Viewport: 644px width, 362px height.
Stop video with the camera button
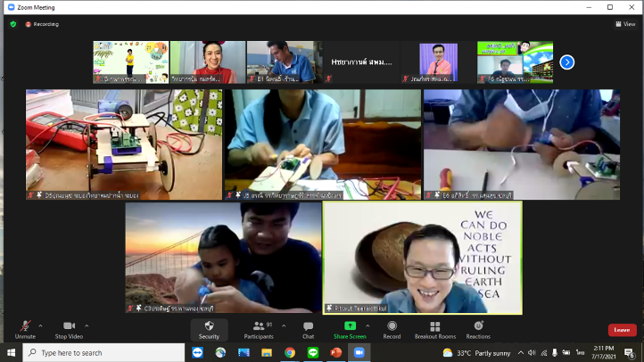pos(69,328)
